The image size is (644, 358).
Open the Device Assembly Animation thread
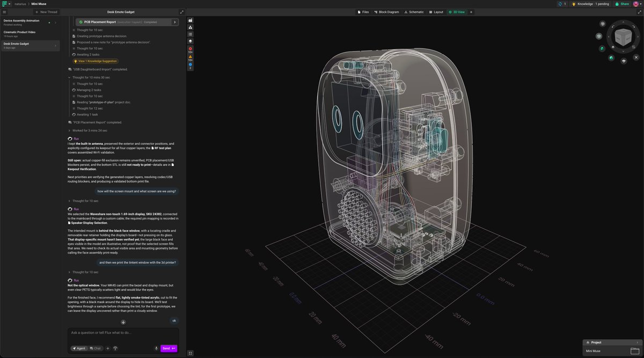point(30,22)
